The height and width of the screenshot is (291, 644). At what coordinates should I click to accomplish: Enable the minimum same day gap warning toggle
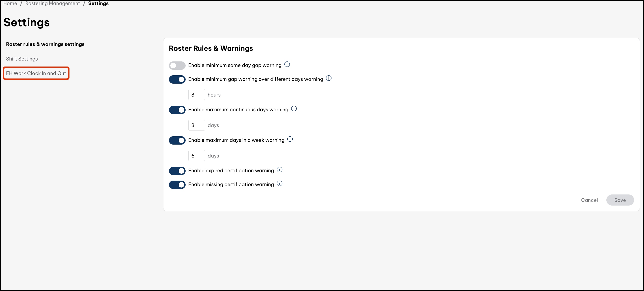[x=177, y=66]
